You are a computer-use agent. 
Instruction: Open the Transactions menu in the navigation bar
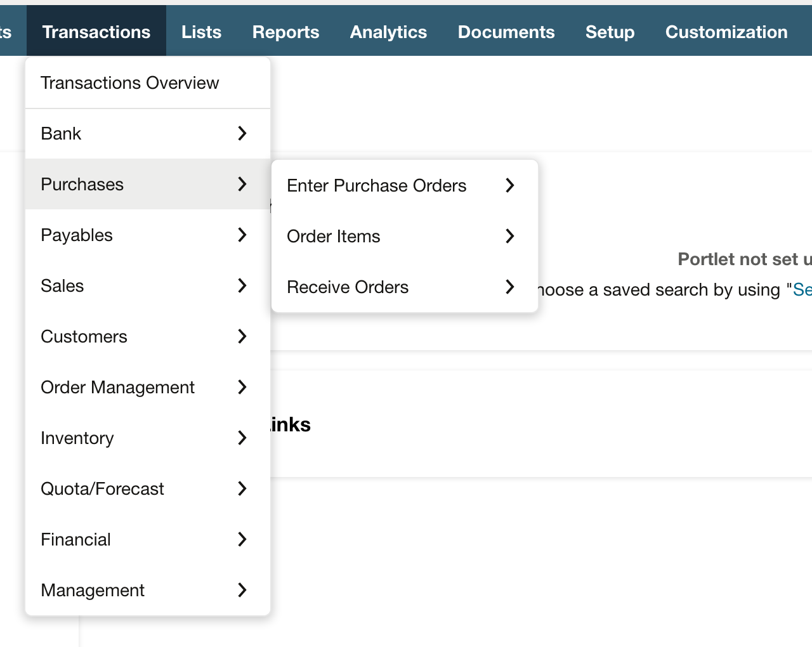(x=96, y=32)
